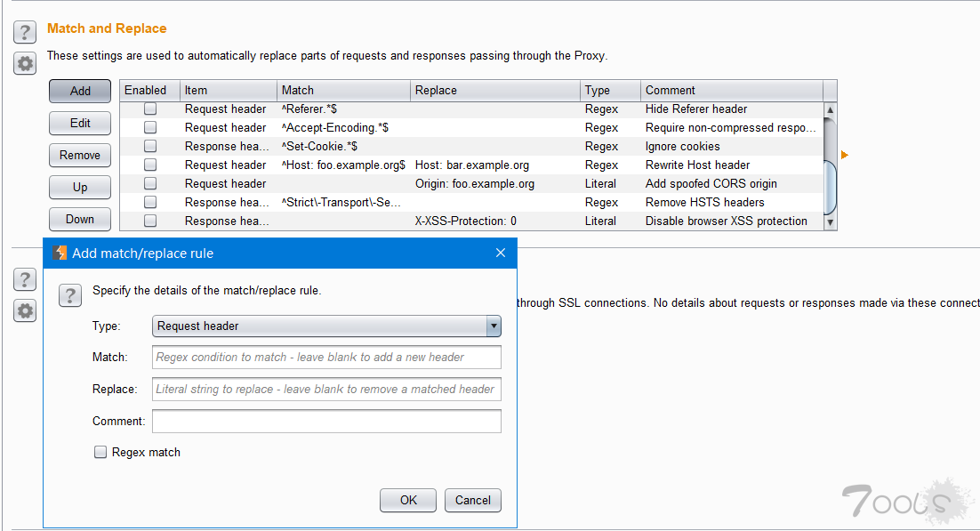Sort the table by the Comment column header
The height and width of the screenshot is (531, 980).
tap(731, 90)
